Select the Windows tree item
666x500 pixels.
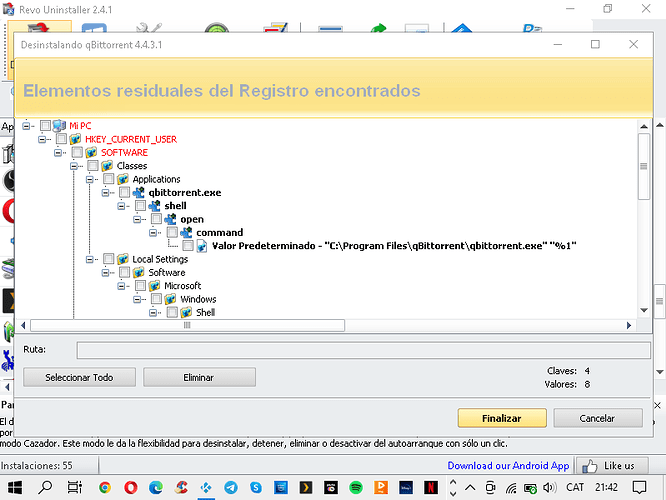click(x=198, y=299)
